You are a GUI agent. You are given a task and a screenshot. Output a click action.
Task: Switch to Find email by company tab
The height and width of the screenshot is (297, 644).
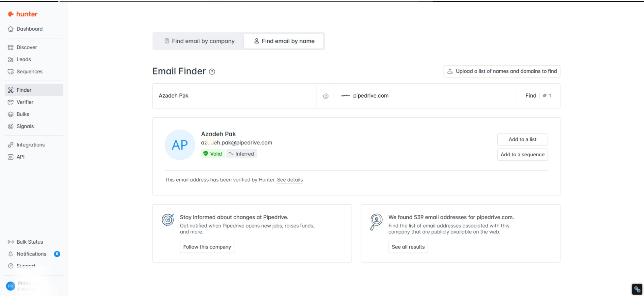(200, 41)
